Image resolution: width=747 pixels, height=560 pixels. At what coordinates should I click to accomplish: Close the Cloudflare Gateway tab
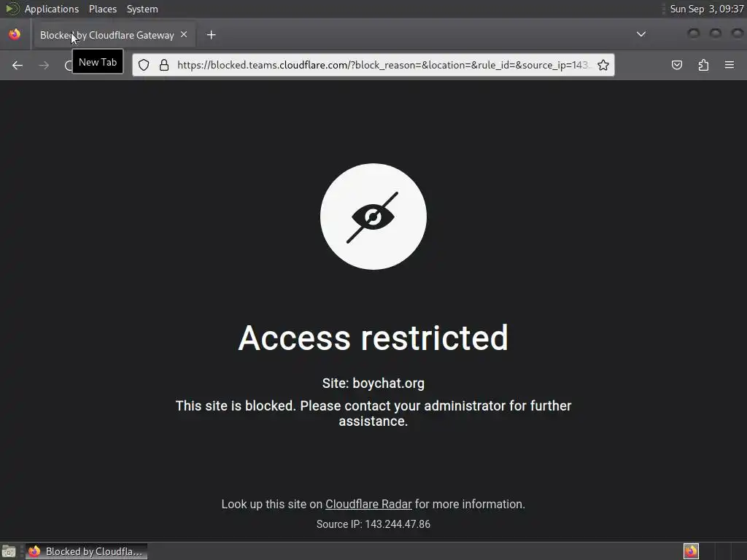pyautogui.click(x=184, y=35)
